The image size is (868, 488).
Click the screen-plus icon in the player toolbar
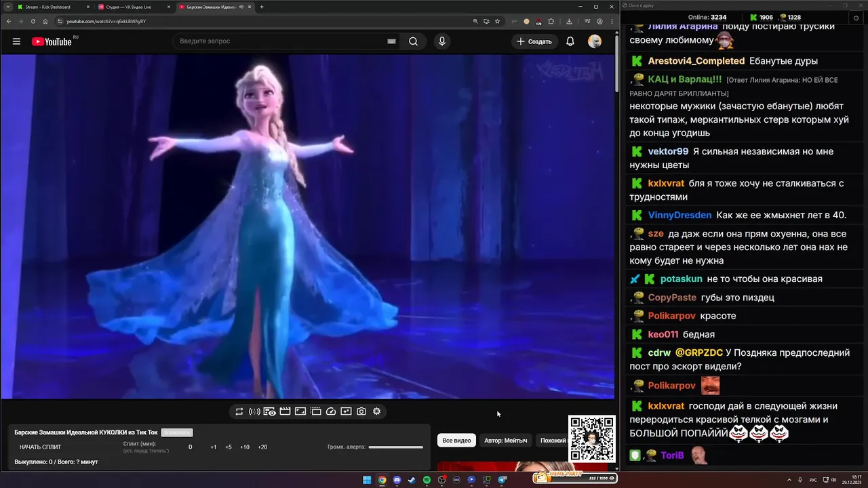coord(346,411)
